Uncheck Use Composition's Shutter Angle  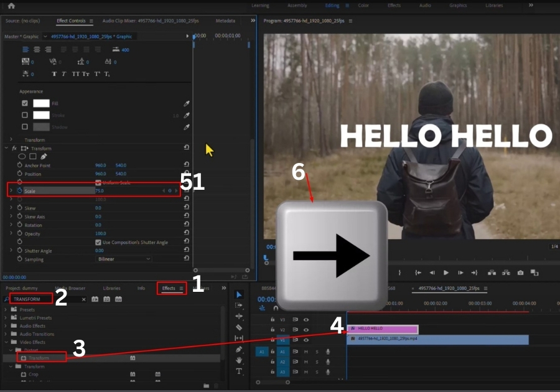tap(98, 242)
